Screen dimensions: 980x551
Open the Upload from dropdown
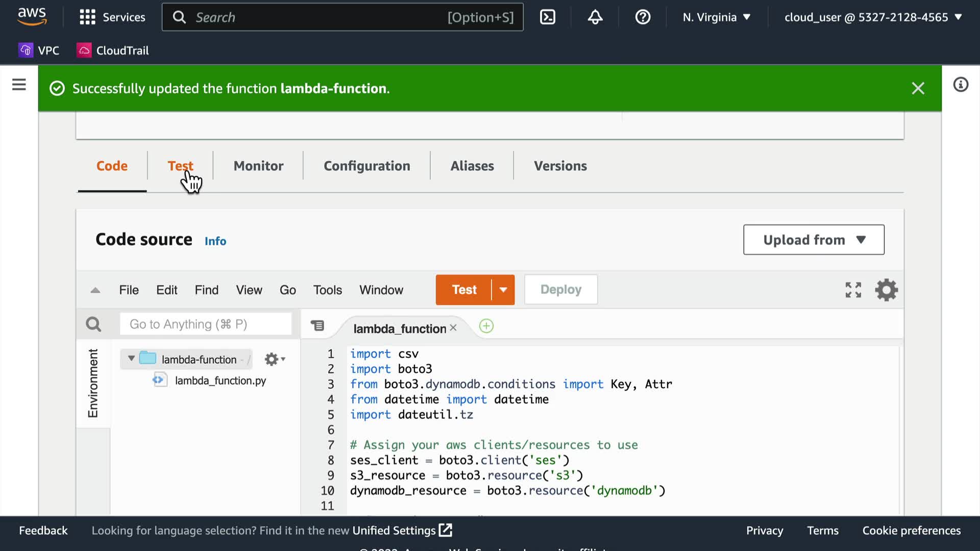pyautogui.click(x=814, y=240)
